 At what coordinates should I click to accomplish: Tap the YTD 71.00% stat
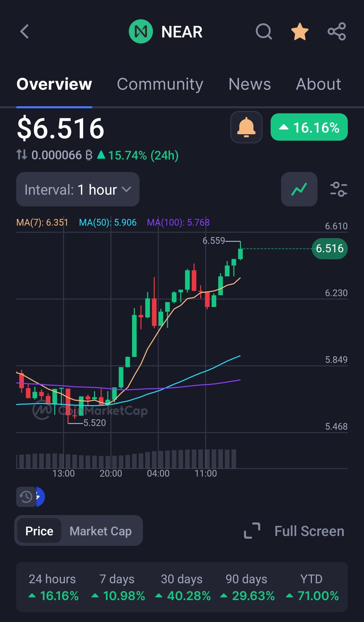coord(312,587)
